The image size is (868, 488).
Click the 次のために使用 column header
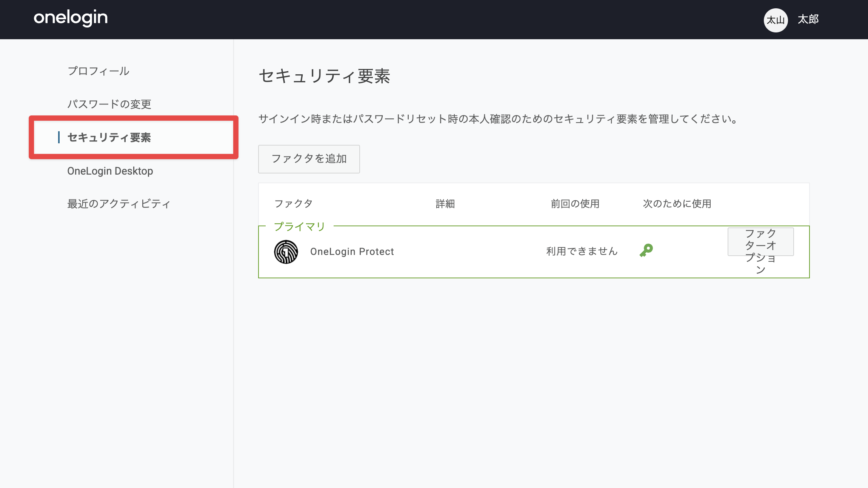(677, 204)
